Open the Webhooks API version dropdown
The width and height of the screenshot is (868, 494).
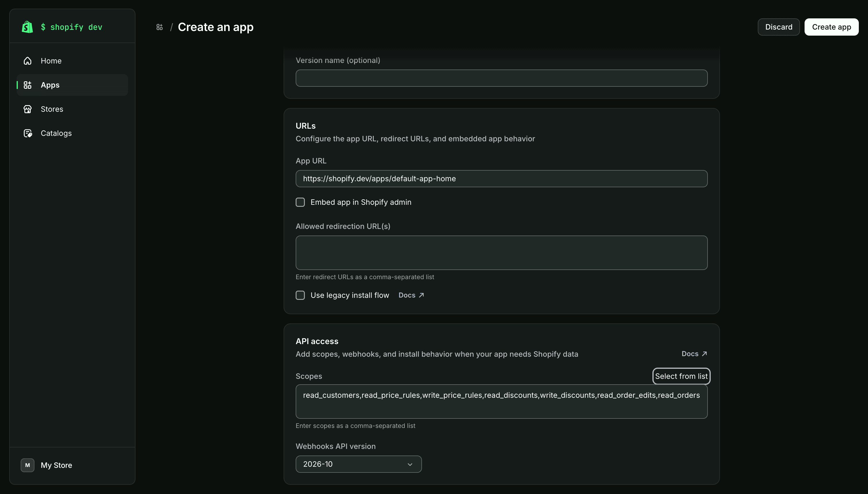point(359,464)
